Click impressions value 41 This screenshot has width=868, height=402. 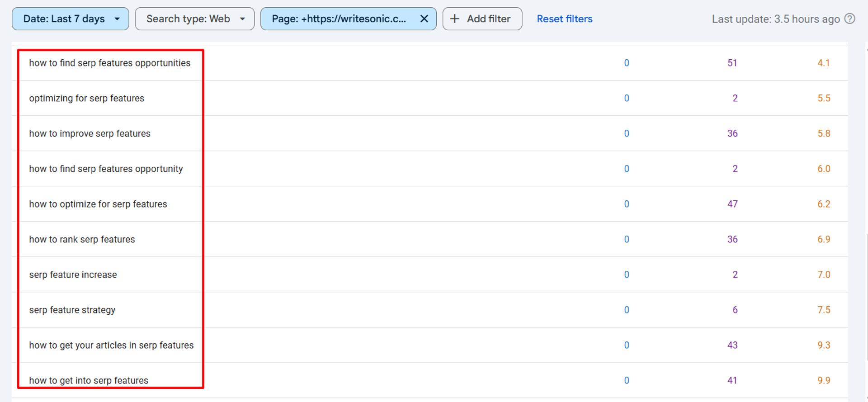(732, 380)
